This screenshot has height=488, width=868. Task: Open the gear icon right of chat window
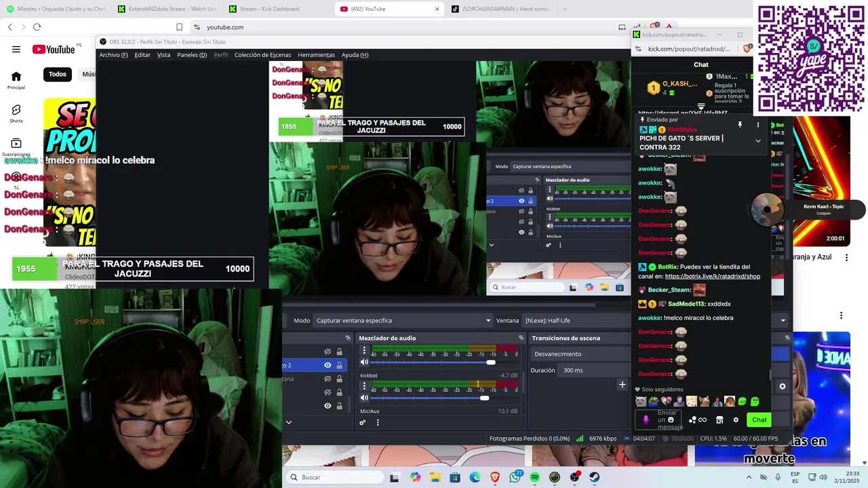[782, 386]
